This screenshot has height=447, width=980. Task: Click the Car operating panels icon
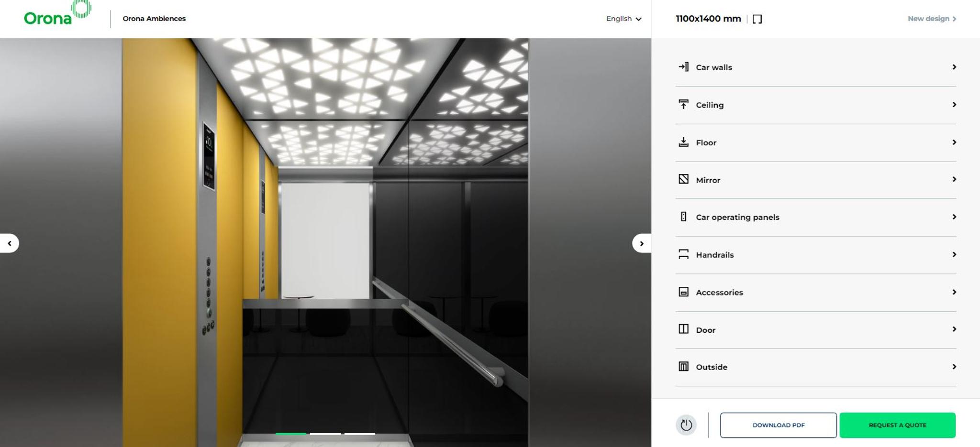click(x=683, y=217)
